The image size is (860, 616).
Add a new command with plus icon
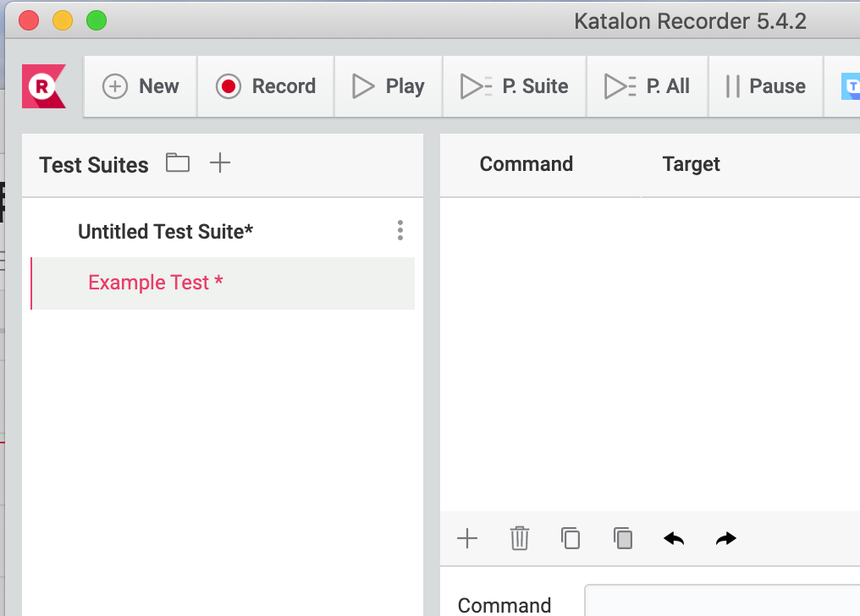point(467,538)
